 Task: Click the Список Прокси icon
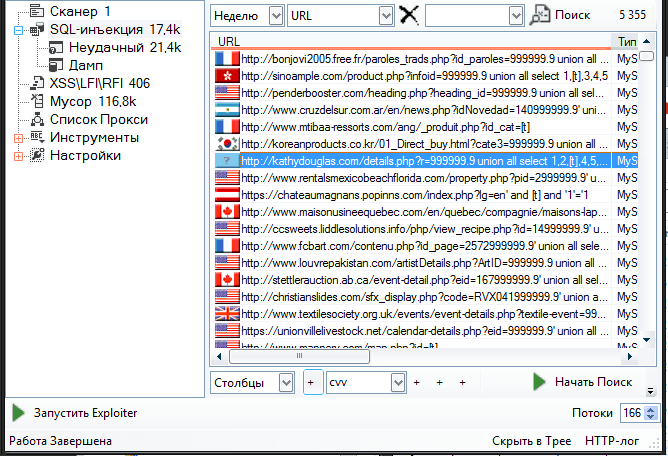click(x=37, y=119)
